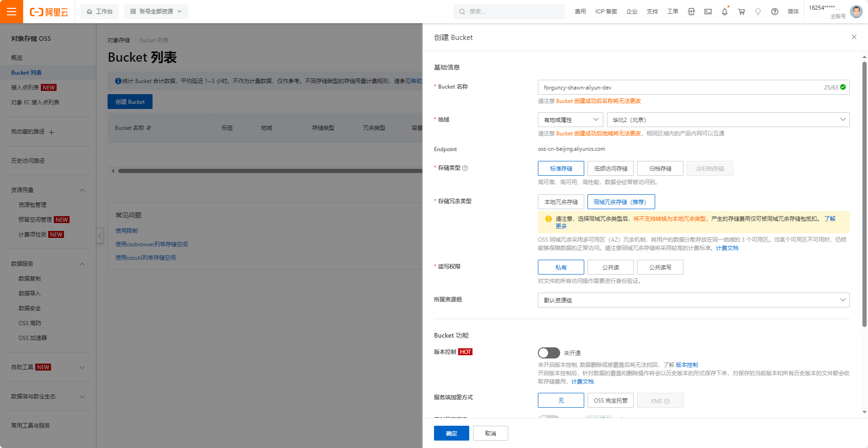Open the 有地域属性 dropdown

coord(570,120)
